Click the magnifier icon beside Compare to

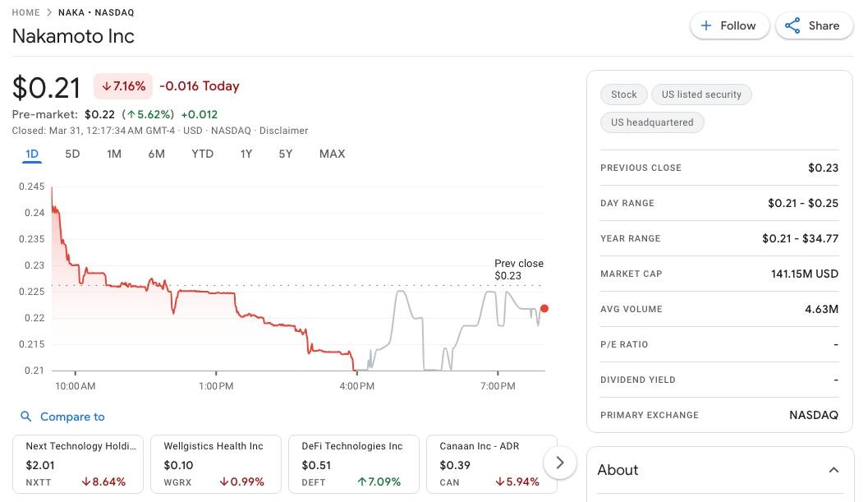pyautogui.click(x=25, y=417)
